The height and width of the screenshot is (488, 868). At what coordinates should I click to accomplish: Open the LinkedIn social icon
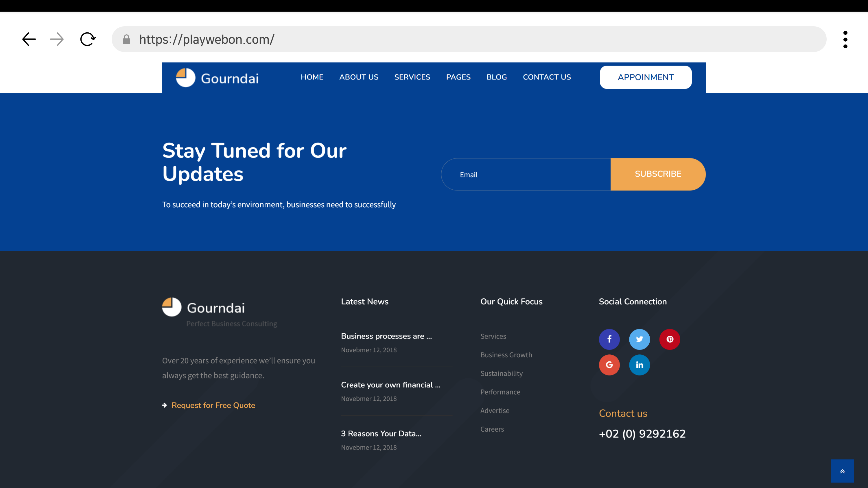(639, 365)
